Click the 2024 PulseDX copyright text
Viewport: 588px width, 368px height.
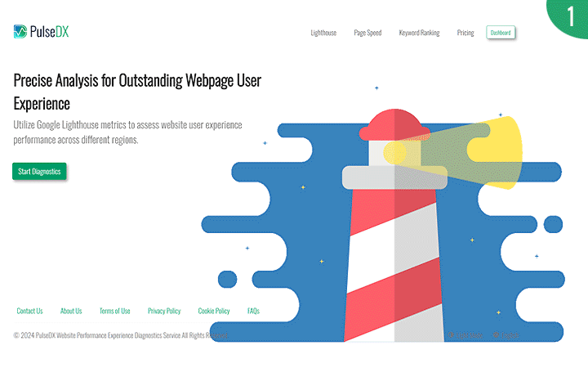(x=120, y=335)
